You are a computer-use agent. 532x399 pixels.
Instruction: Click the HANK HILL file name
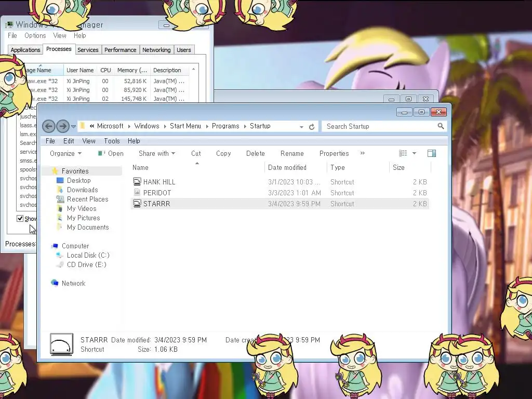(x=159, y=182)
